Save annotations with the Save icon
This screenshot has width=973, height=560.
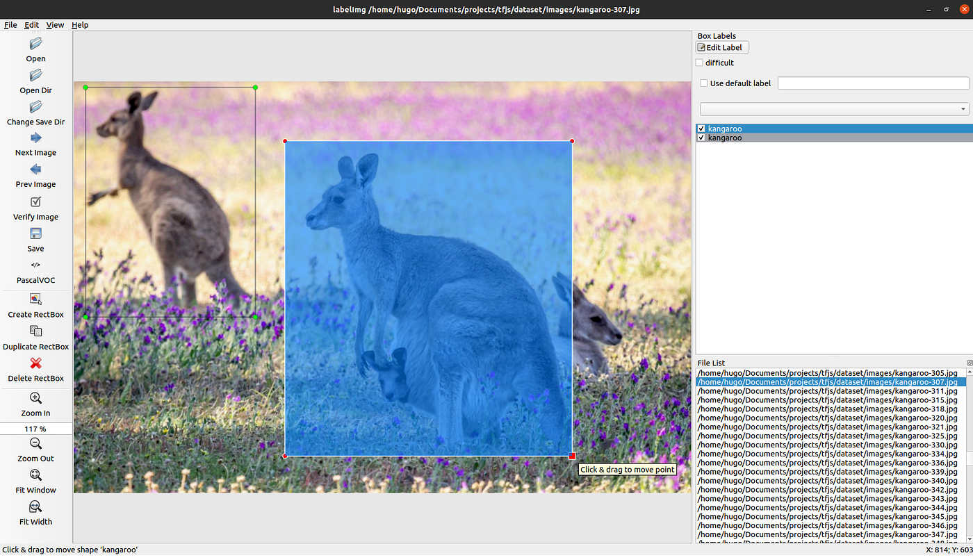point(35,233)
